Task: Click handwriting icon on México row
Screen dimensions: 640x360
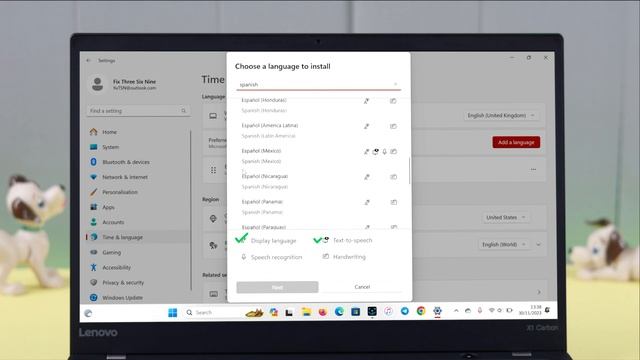Action: (x=393, y=151)
